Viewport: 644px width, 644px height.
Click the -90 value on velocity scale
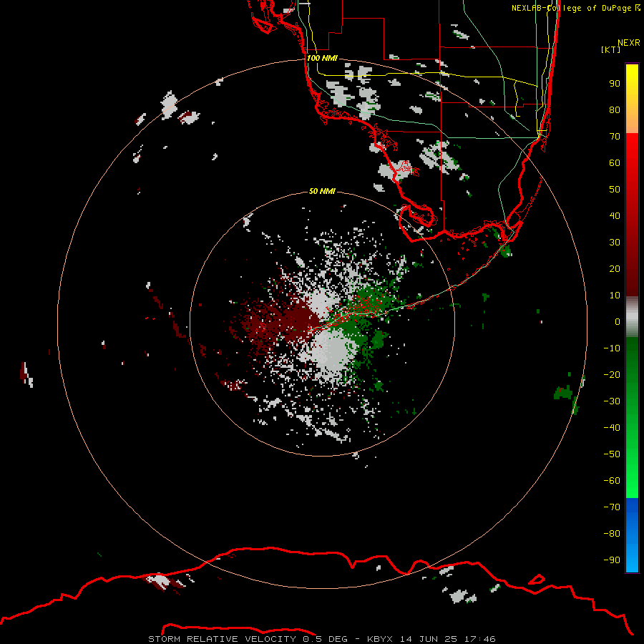(612, 560)
